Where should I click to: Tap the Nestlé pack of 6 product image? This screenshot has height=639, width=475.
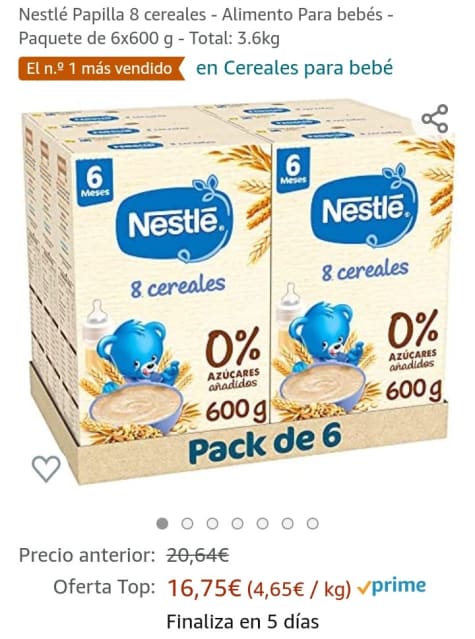coord(238,291)
